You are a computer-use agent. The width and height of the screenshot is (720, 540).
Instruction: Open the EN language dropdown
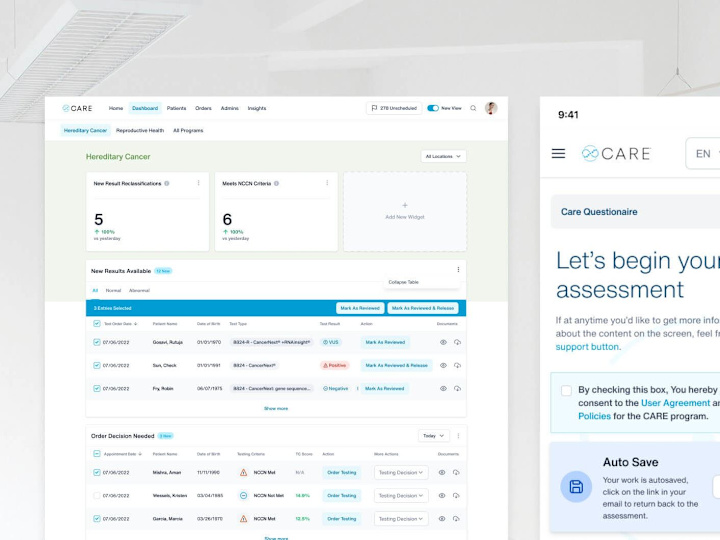(703, 153)
